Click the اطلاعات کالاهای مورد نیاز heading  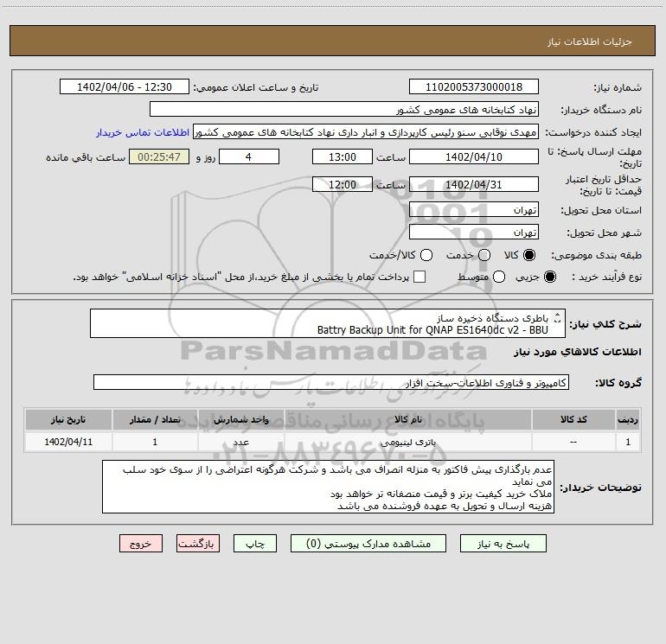point(577,352)
